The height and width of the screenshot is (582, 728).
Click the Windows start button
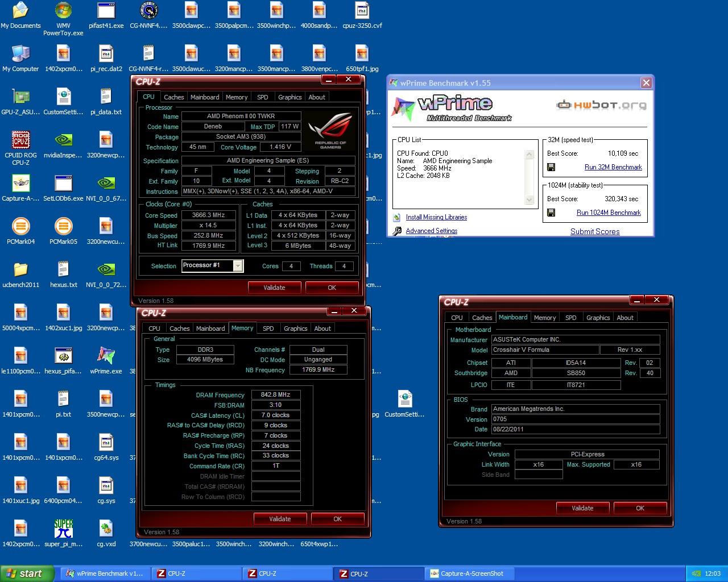point(27,573)
